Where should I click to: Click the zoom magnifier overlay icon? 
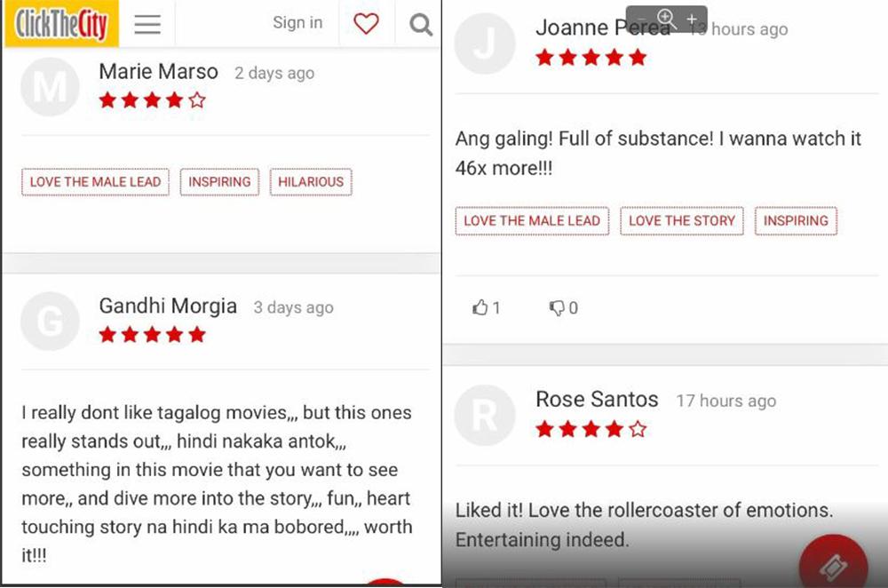pyautogui.click(x=667, y=18)
